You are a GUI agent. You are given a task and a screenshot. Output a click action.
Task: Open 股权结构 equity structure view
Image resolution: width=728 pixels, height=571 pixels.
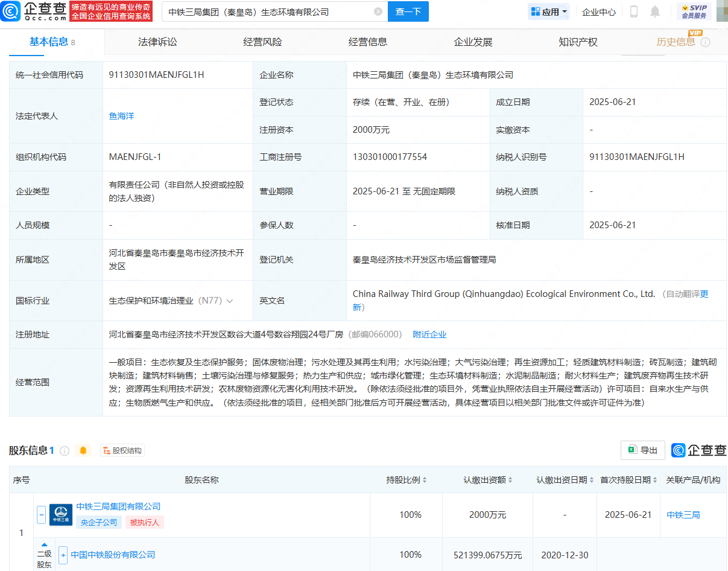point(122,451)
